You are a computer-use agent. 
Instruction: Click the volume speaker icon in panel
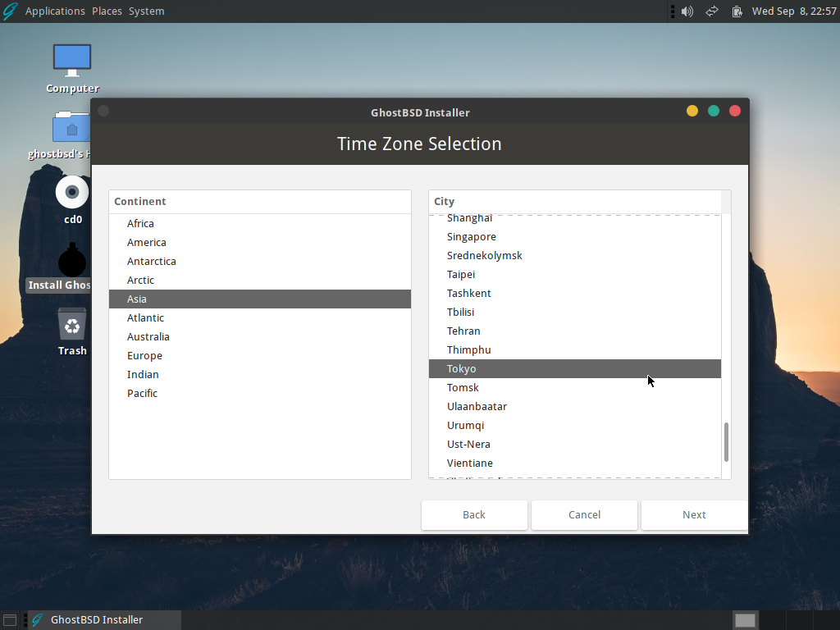687,11
